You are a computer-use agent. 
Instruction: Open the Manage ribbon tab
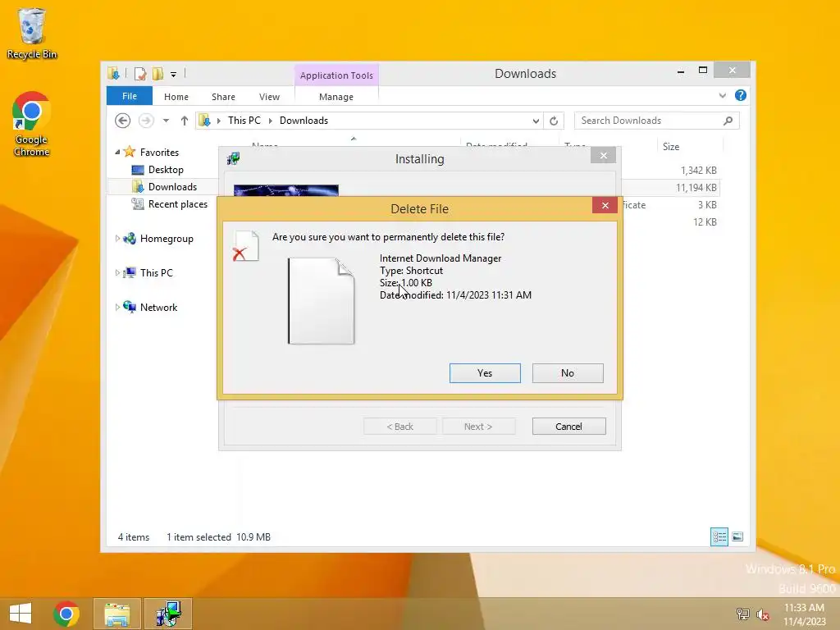click(336, 97)
